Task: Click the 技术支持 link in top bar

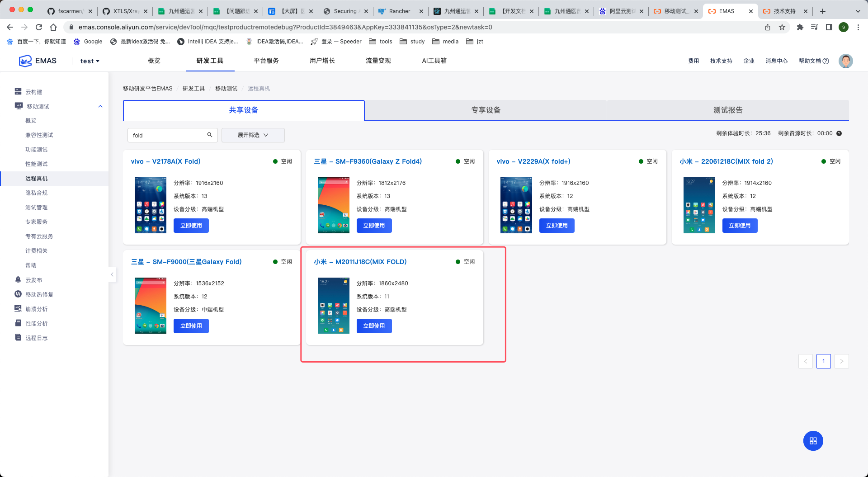Action: pyautogui.click(x=721, y=61)
